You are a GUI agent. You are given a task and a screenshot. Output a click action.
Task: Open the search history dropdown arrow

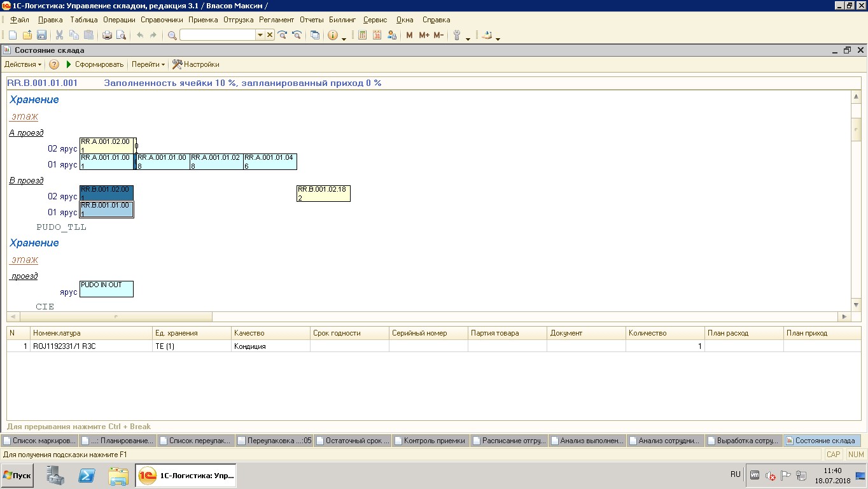pos(260,35)
